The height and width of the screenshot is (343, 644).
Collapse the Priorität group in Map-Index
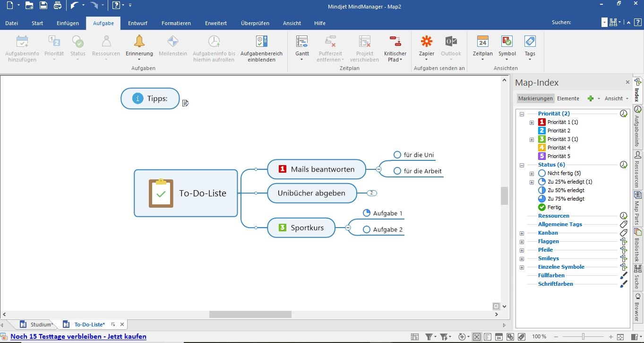click(x=522, y=114)
